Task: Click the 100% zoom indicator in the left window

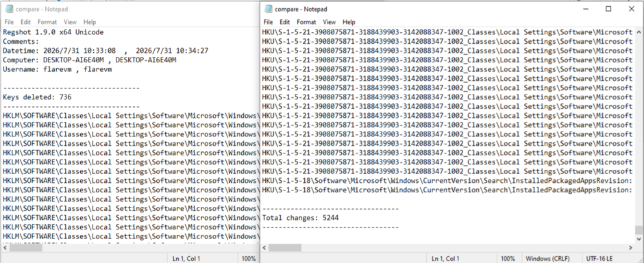Action: coord(249,258)
